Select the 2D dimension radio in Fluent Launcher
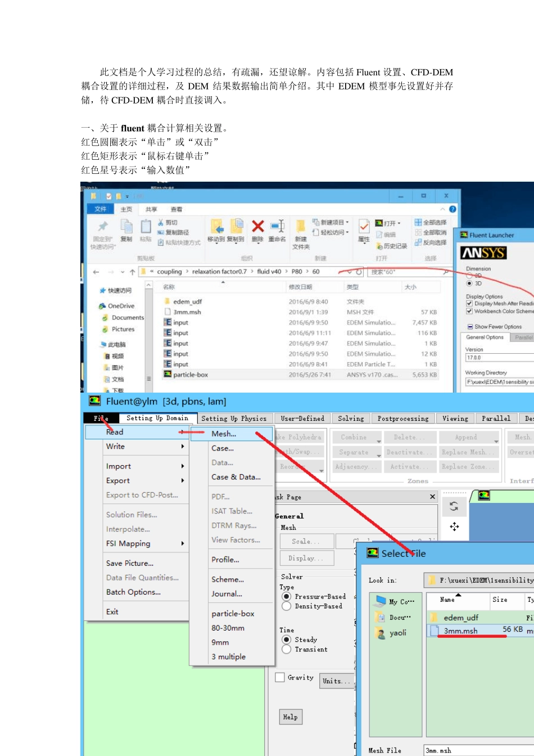Viewport: 534px width, 756px height. coord(469,276)
